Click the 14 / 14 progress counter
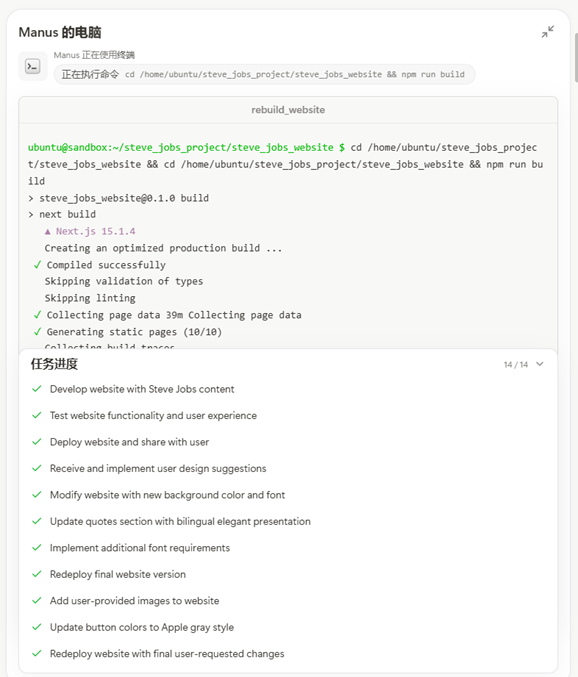 click(515, 365)
